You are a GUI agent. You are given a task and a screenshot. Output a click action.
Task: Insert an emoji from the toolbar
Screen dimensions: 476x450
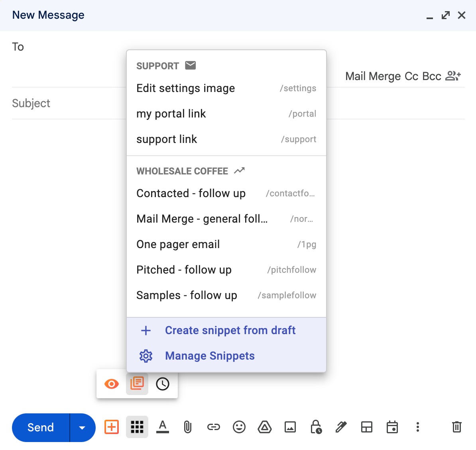tap(239, 427)
